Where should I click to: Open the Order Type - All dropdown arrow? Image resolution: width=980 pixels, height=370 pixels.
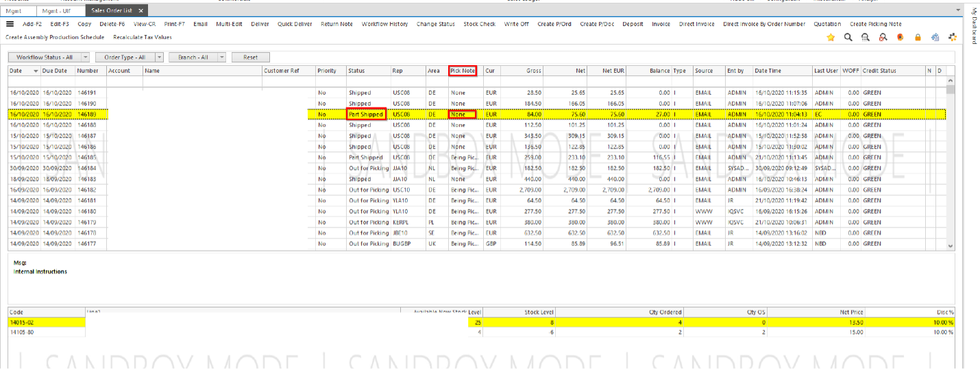160,58
